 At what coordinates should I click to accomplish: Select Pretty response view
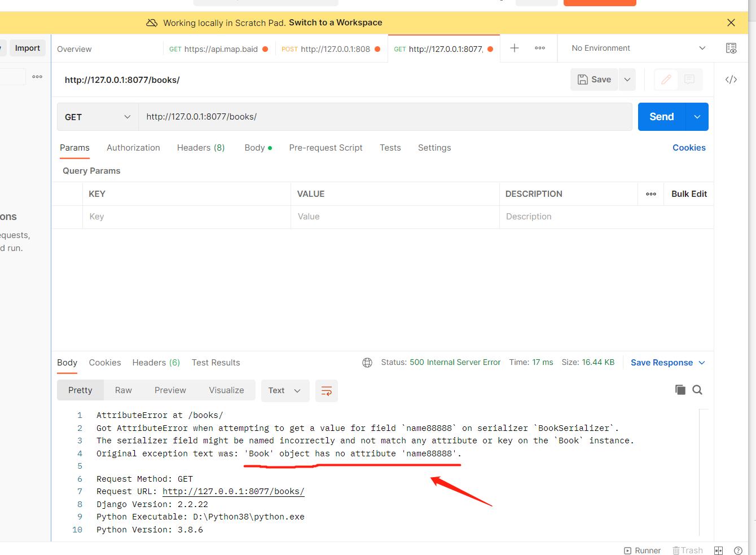80,390
